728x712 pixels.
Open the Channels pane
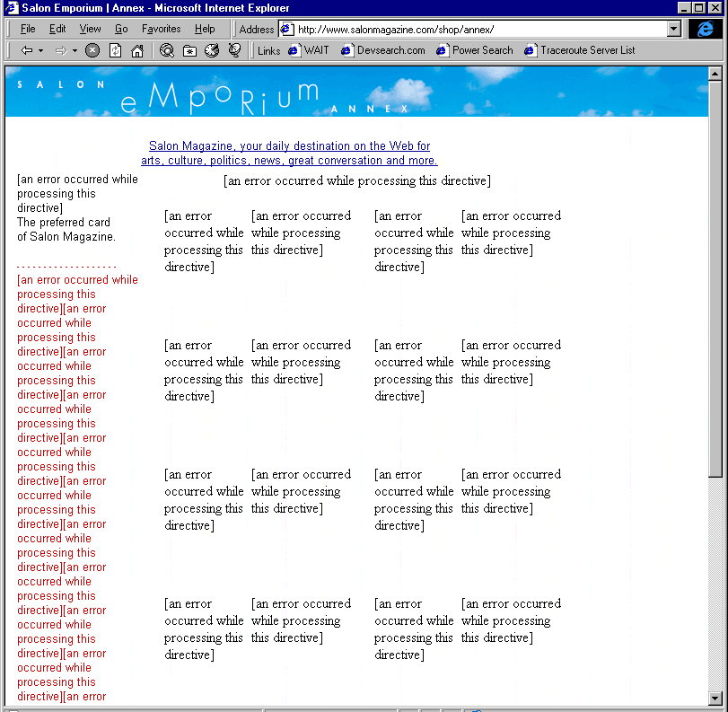coord(235,50)
